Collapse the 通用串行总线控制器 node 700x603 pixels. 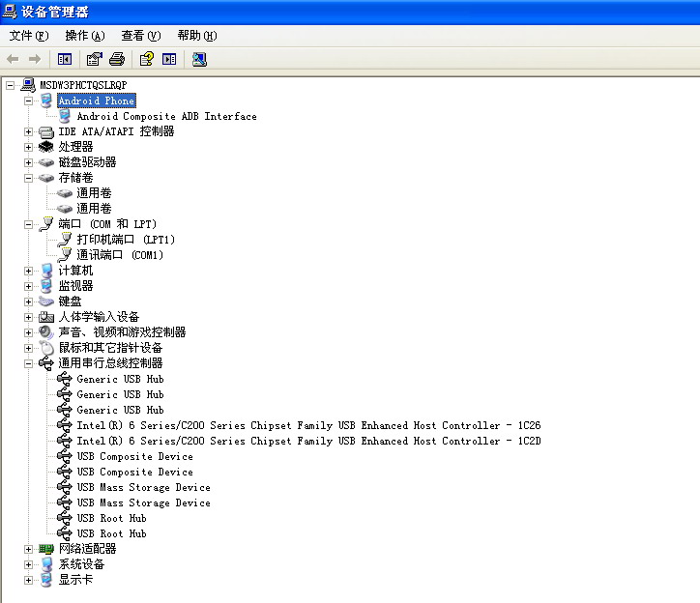click(28, 363)
